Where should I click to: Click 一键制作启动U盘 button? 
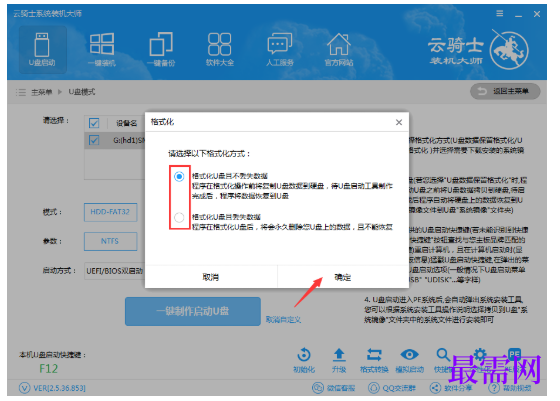(x=193, y=311)
